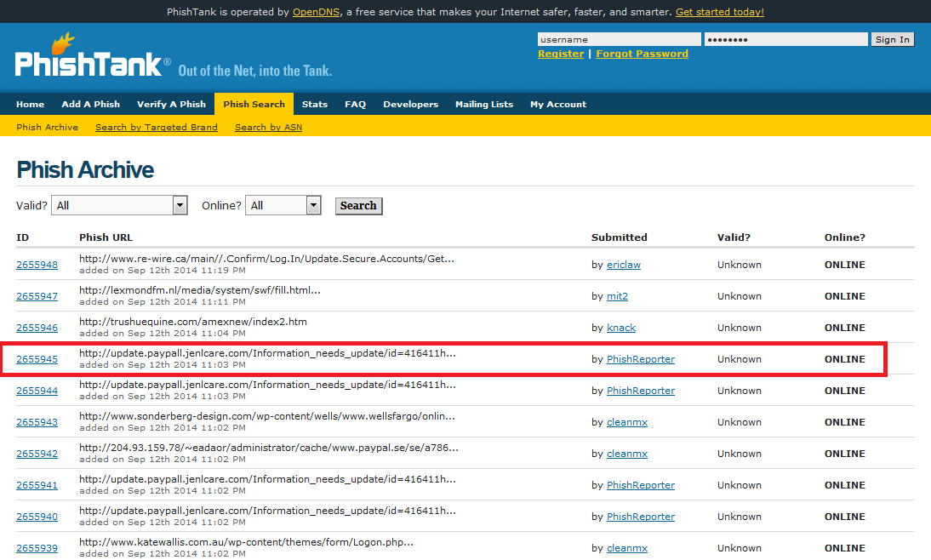Click into the password field

pos(785,39)
